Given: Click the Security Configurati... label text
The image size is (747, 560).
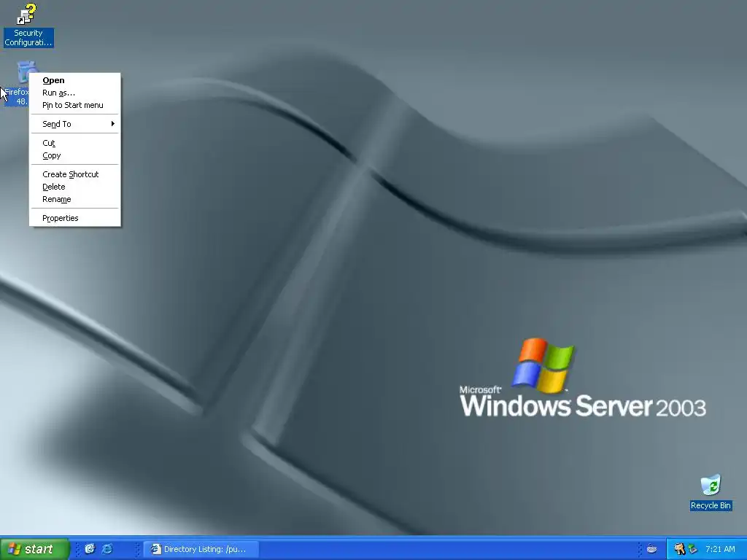Looking at the screenshot, I should click(28, 38).
